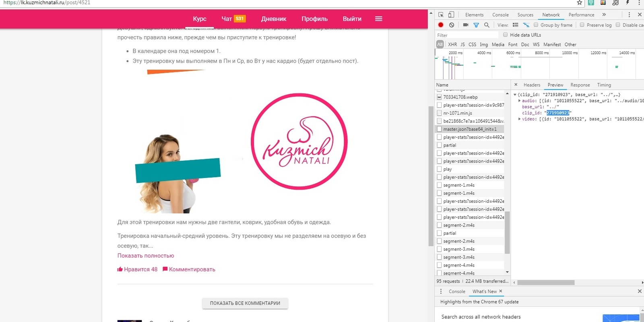
Task: Tick checkbox for 703341708.webp row
Action: pos(439,97)
